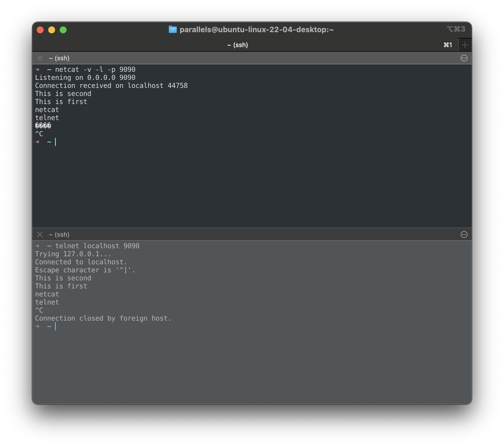Close the top (ssh) pane with its X icon
Screen dimensions: 504x447
point(40,58)
